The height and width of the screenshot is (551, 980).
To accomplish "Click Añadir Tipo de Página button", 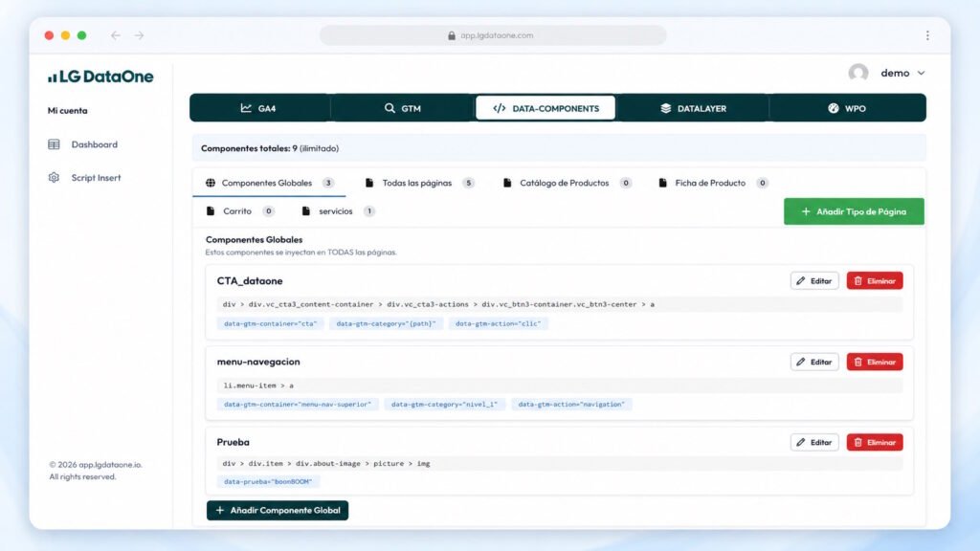I will pyautogui.click(x=854, y=211).
